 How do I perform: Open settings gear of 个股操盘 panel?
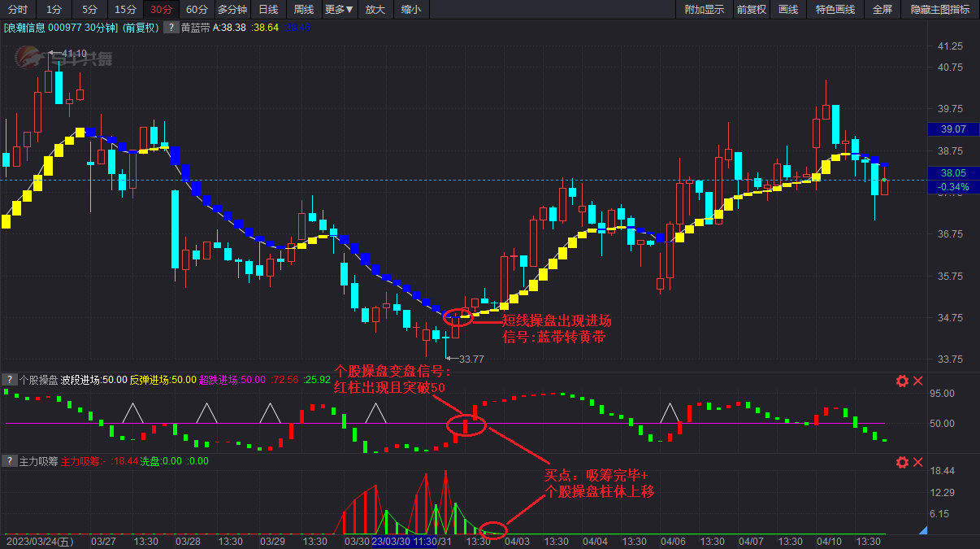(902, 381)
